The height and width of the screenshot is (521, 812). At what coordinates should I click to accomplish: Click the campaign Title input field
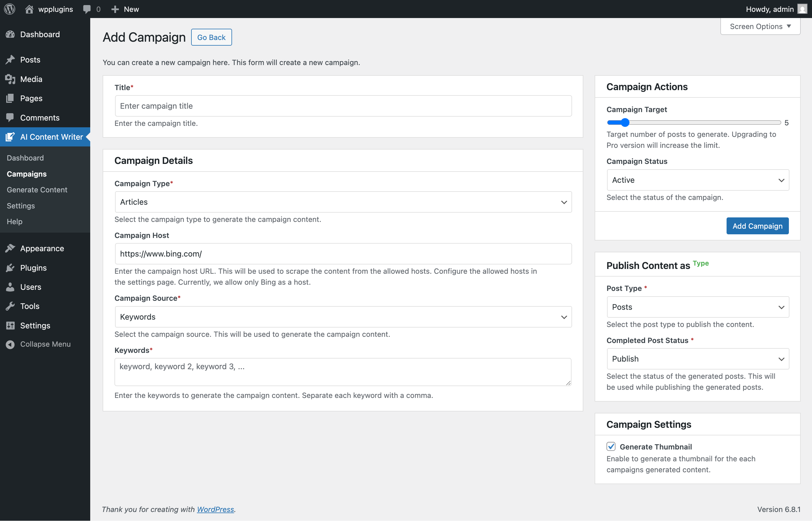coord(343,106)
